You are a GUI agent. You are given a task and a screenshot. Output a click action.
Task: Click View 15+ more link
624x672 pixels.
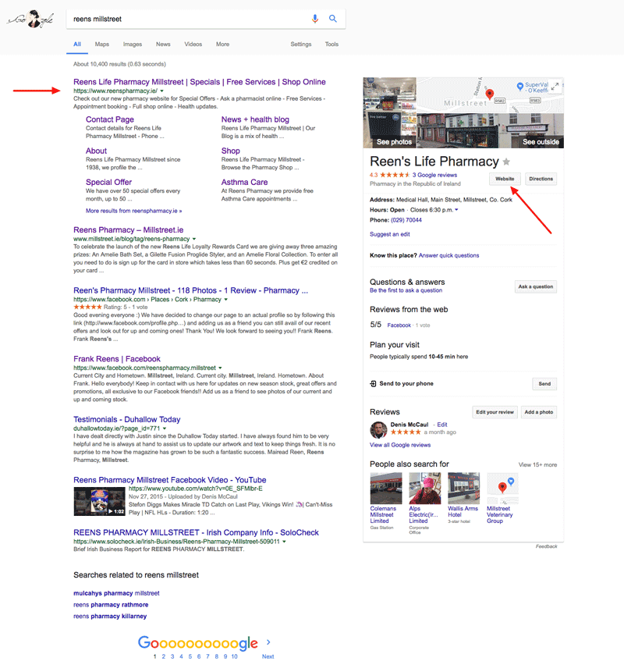point(538,464)
